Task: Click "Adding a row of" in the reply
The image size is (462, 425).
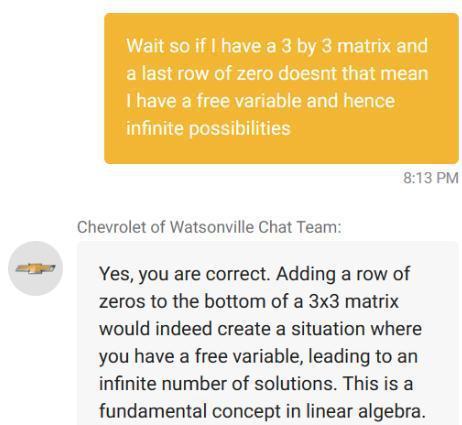Action: pos(343,274)
